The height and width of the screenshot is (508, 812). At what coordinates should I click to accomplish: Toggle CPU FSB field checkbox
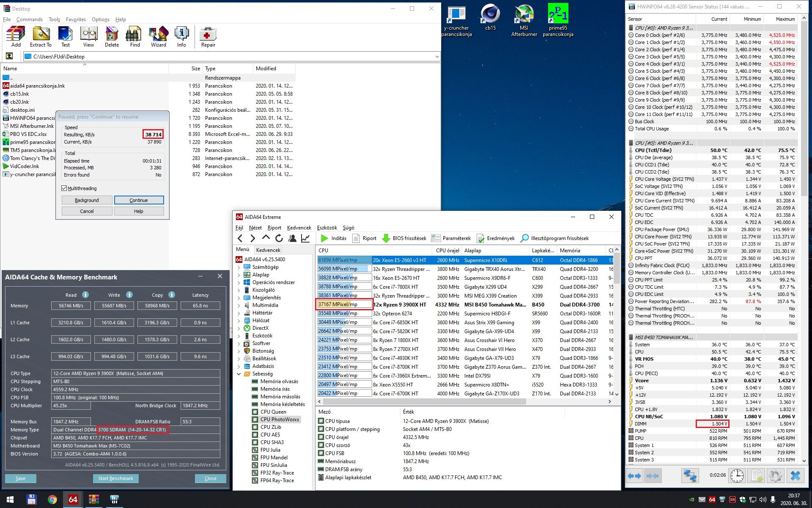click(321, 453)
